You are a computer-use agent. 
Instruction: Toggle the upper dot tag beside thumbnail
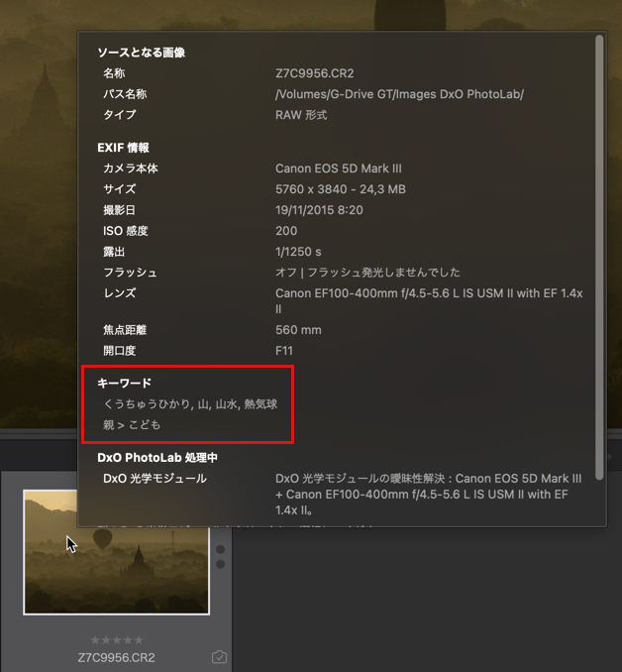click(x=221, y=549)
